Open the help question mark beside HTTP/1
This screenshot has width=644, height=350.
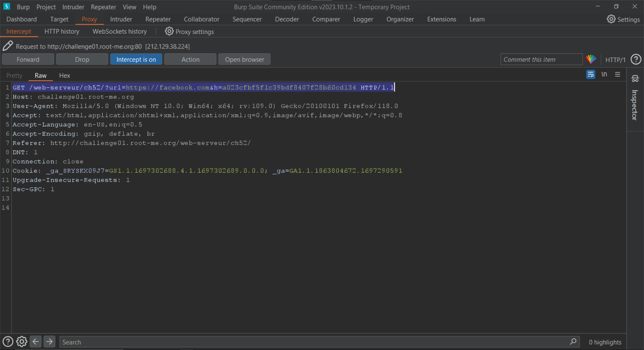[636, 59]
